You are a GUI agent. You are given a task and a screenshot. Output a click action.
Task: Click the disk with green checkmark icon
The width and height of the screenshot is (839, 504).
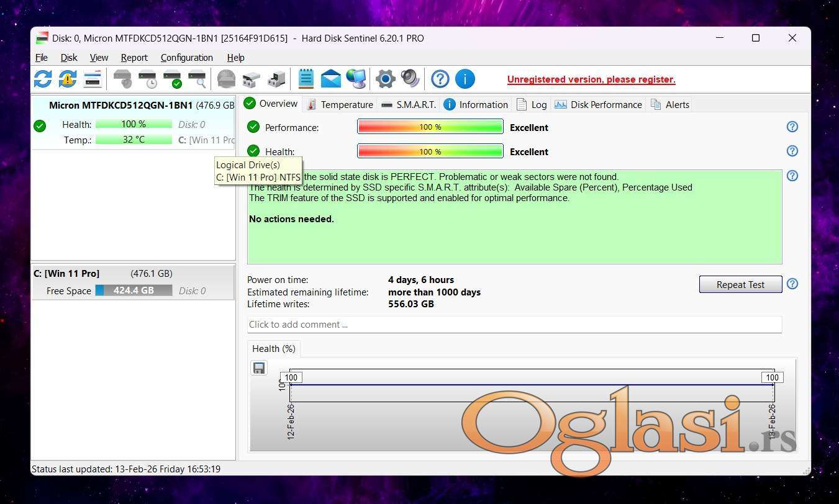coord(172,79)
